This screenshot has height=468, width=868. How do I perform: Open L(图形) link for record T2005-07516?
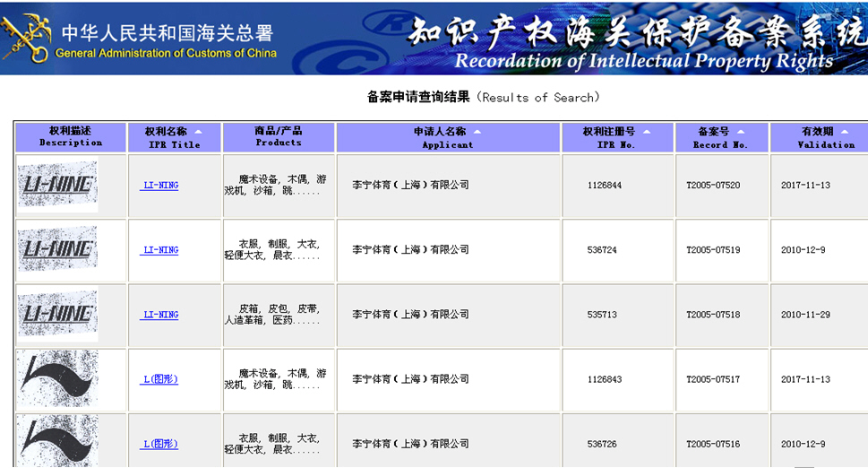click(x=160, y=444)
